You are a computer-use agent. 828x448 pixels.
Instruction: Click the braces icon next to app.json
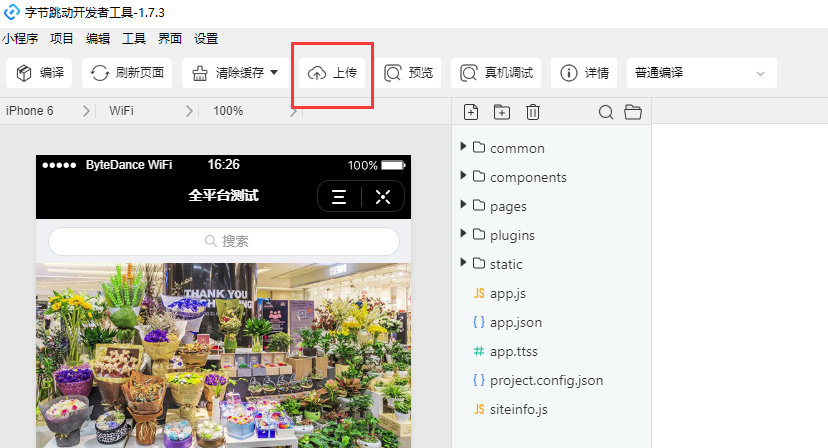point(479,322)
